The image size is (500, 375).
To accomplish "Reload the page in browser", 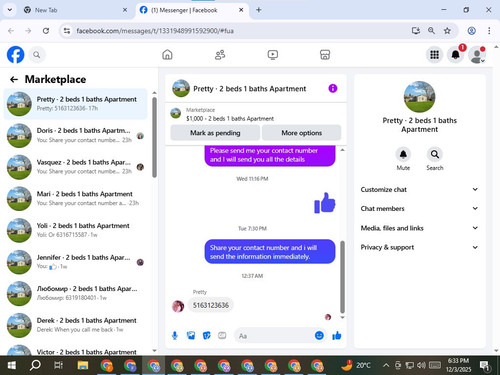I will point(46,31).
